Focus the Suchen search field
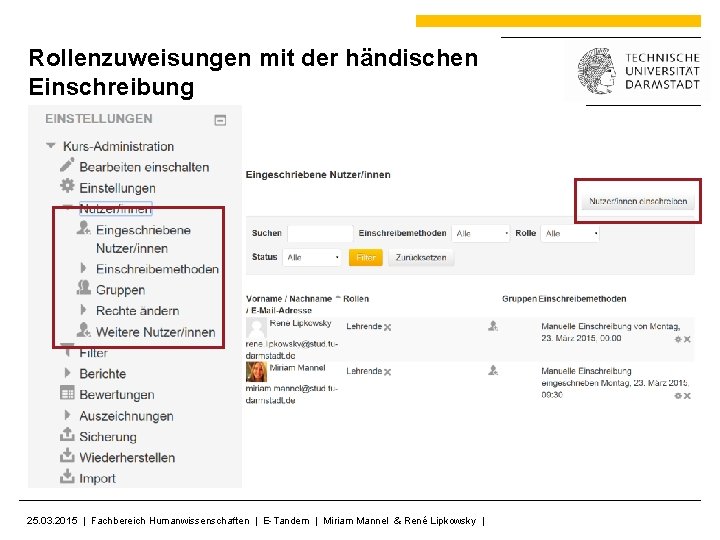This screenshot has height=540, width=720. [320, 233]
